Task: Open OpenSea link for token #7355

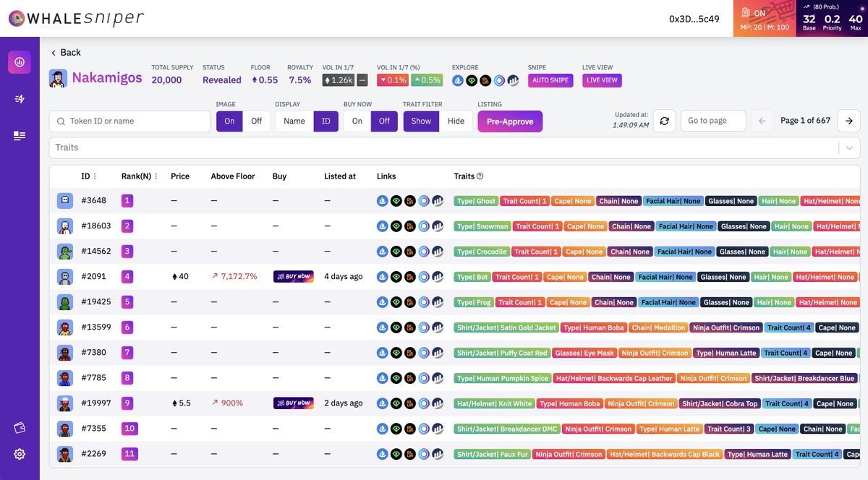Action: tap(383, 429)
